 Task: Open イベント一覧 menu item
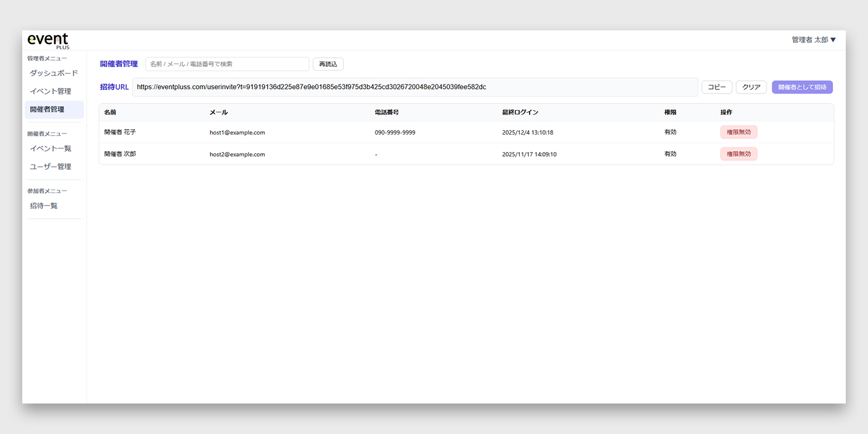[50, 149]
